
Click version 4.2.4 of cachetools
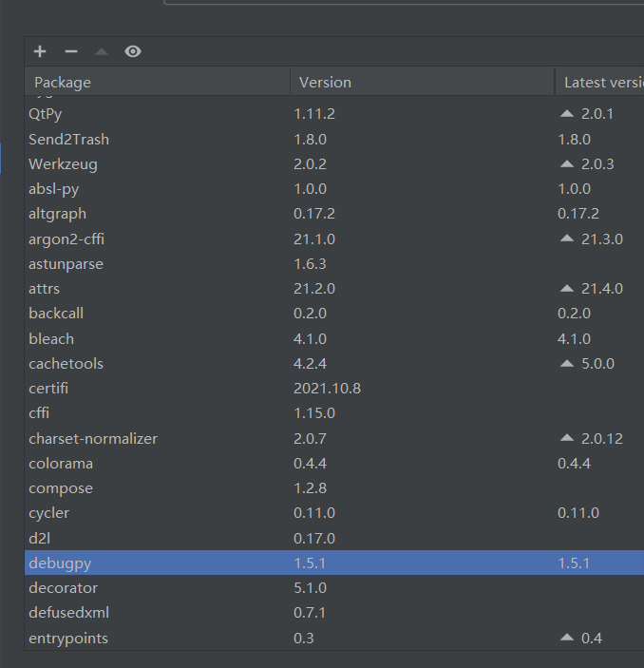310,363
